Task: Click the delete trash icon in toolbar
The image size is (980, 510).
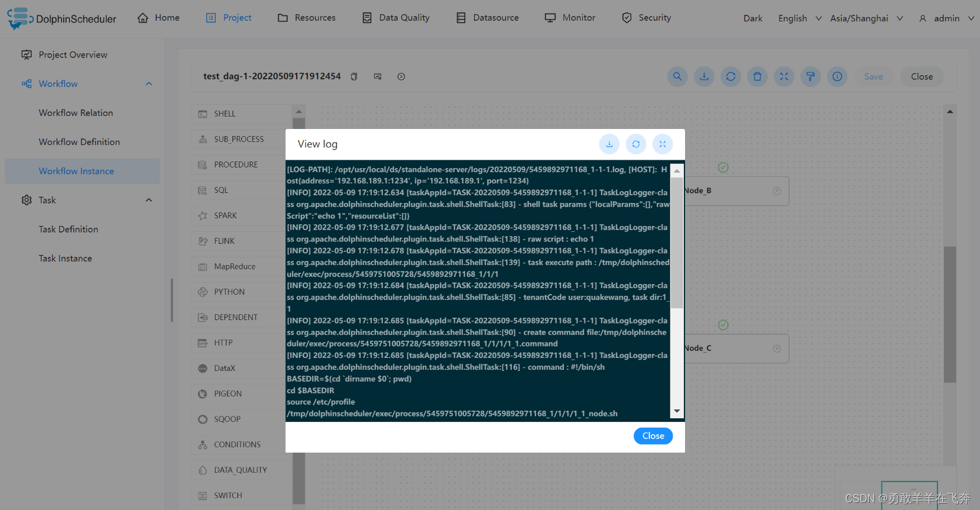Action: 757,76
